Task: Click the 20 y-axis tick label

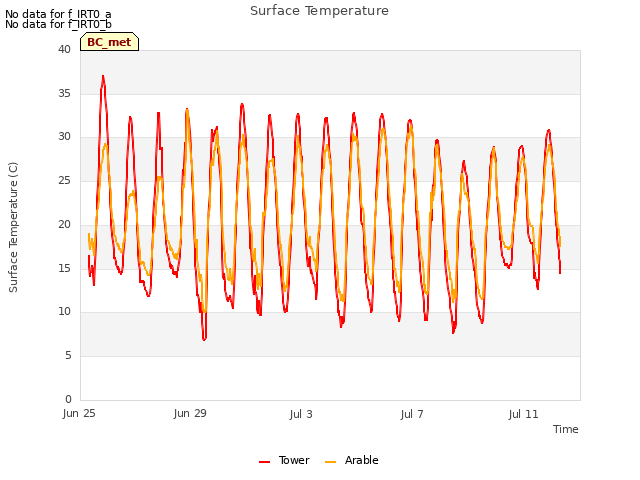Action: pos(64,224)
